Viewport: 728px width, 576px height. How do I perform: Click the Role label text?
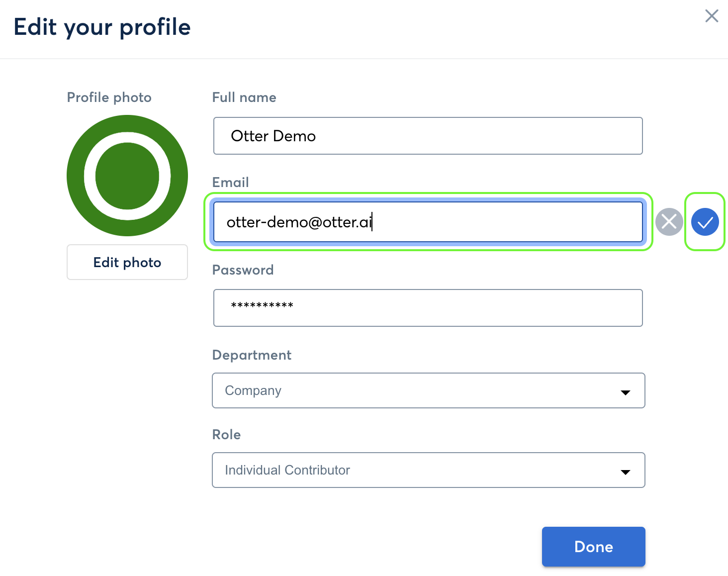[x=226, y=435]
